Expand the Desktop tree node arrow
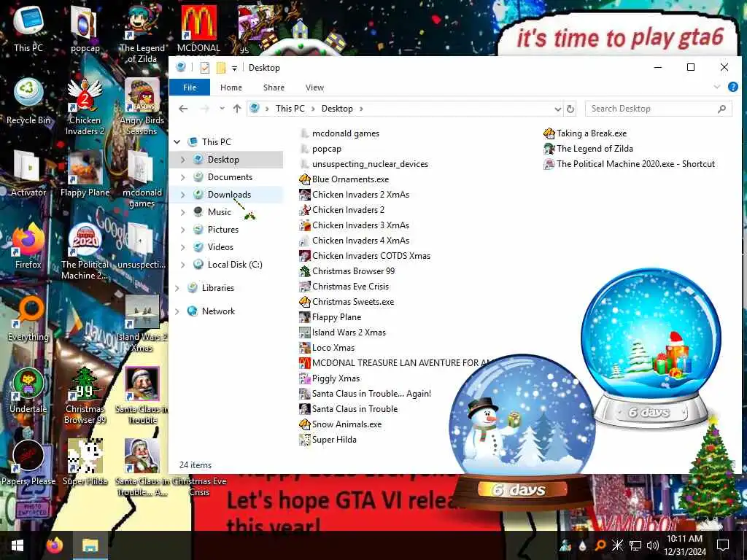The image size is (747, 560). pos(183,160)
